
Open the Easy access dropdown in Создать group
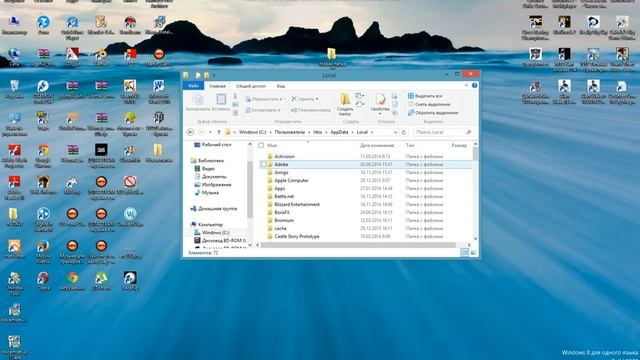pos(359,104)
